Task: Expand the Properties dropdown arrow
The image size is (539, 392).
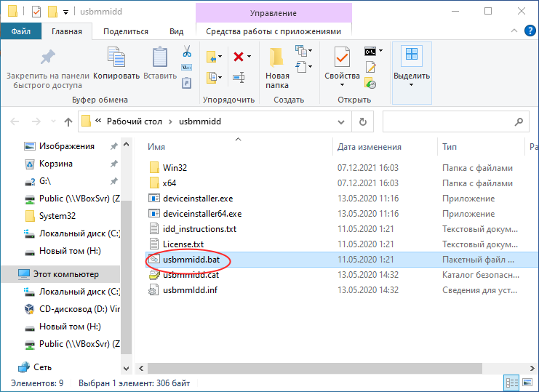Action: pos(342,85)
